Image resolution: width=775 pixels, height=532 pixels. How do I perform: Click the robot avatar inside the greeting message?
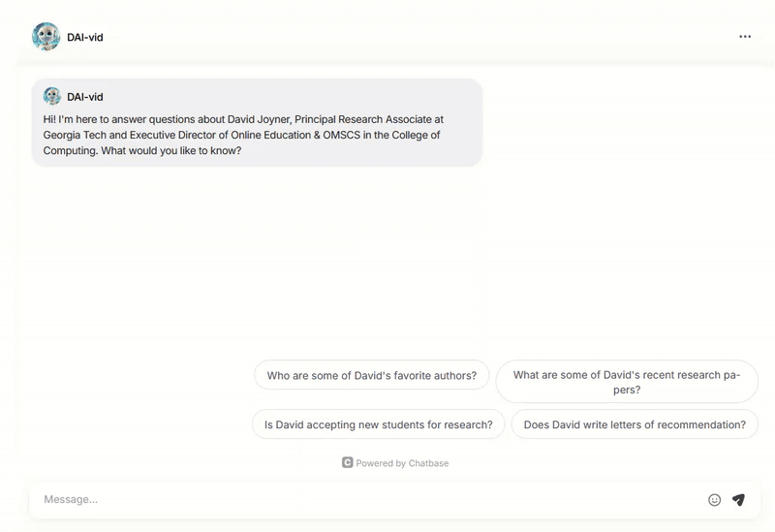(52, 97)
